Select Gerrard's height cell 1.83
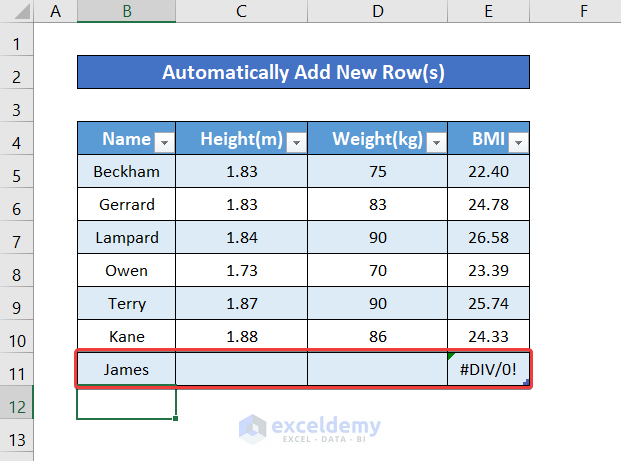This screenshot has width=621, height=461. click(242, 204)
